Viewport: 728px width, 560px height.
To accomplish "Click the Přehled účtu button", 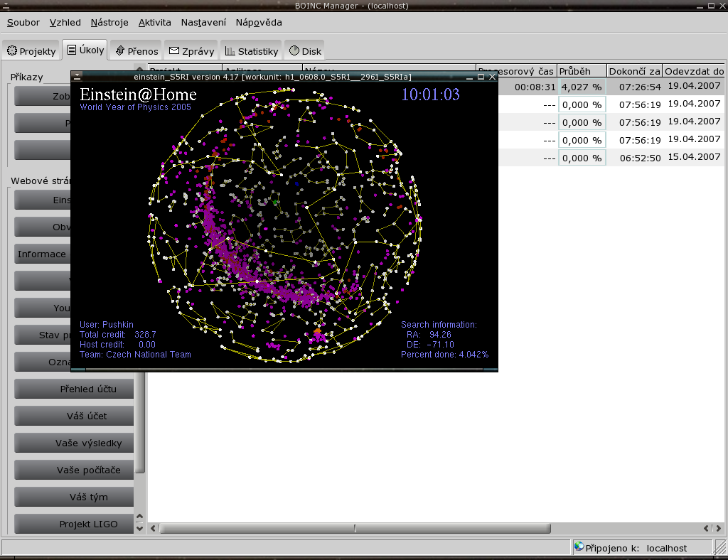I will [x=74, y=389].
